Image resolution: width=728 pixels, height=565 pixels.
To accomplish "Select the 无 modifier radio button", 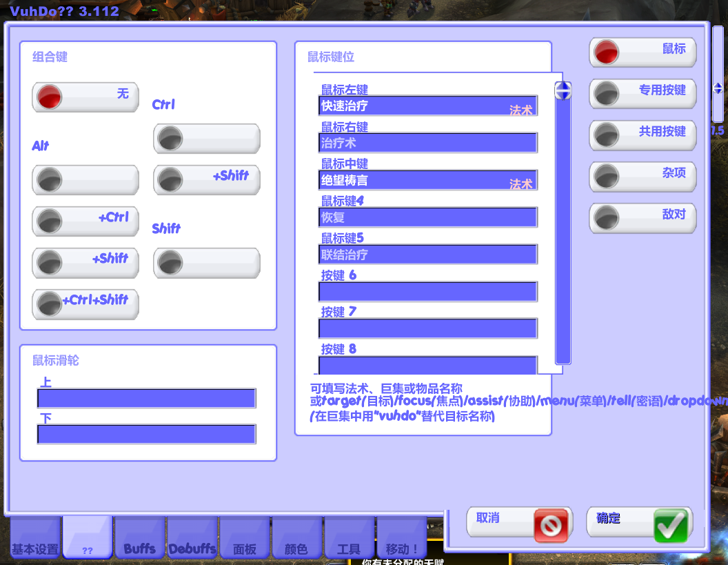I will (x=50, y=97).
